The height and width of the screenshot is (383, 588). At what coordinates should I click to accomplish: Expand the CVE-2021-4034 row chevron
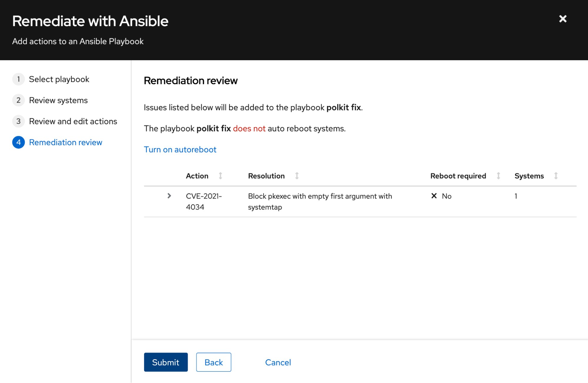[x=169, y=196]
